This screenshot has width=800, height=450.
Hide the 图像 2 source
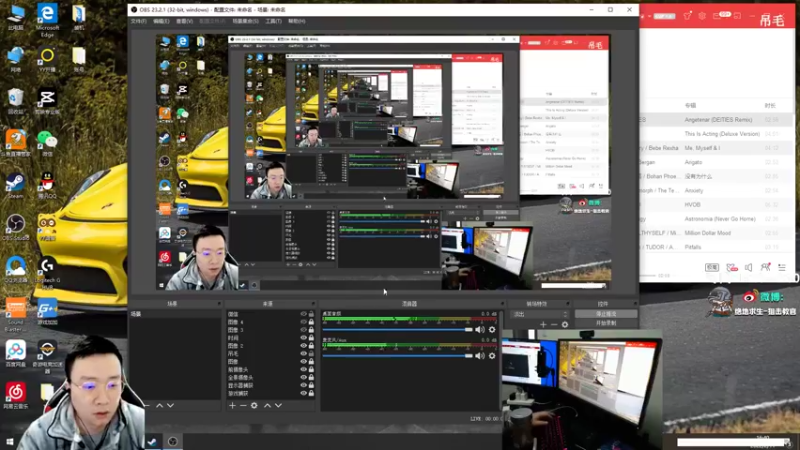[x=304, y=346]
